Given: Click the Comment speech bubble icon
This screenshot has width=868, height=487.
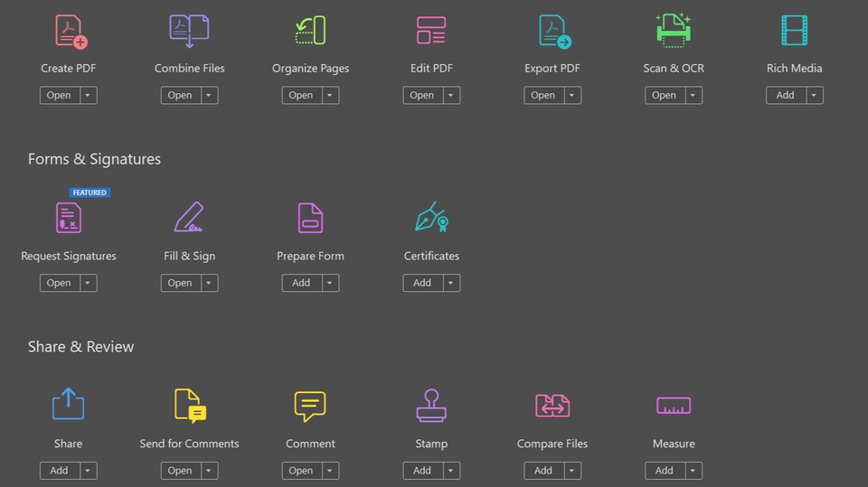Looking at the screenshot, I should pos(310,407).
